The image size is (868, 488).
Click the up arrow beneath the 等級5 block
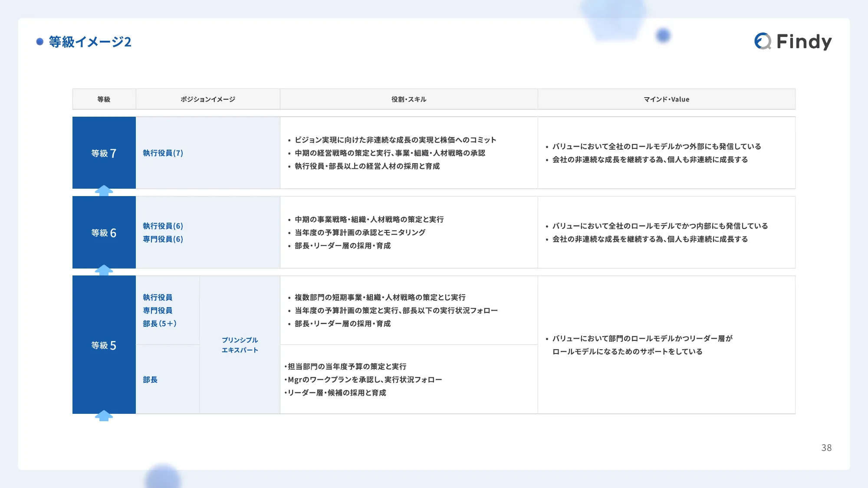point(104,416)
